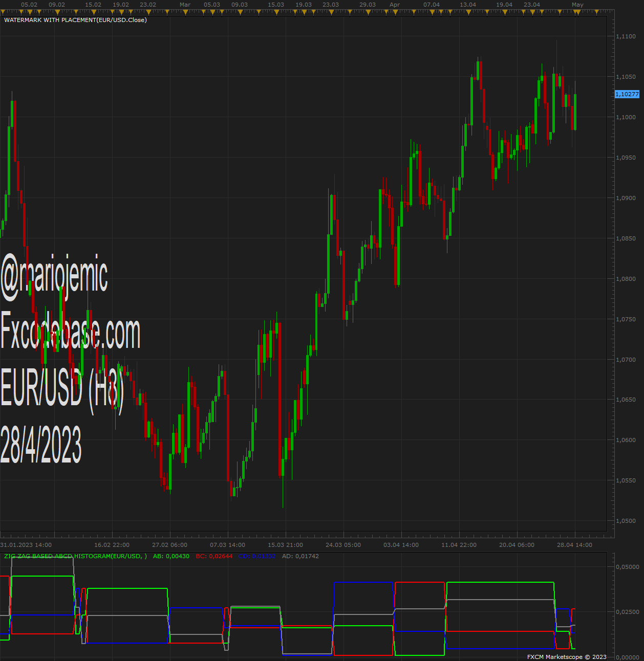Click the 1,0650 price axis label

[x=626, y=400]
